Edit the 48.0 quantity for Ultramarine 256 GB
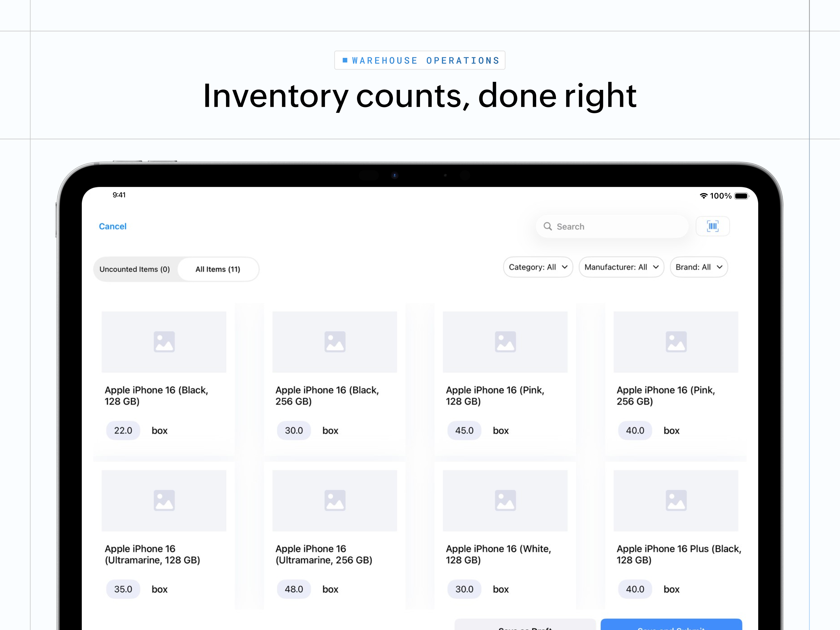The image size is (840, 630). (294, 589)
